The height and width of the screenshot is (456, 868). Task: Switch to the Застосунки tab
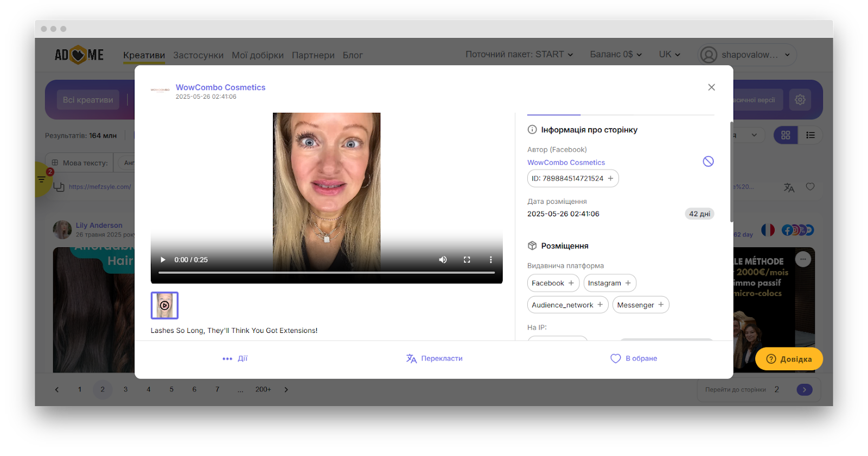[198, 55]
